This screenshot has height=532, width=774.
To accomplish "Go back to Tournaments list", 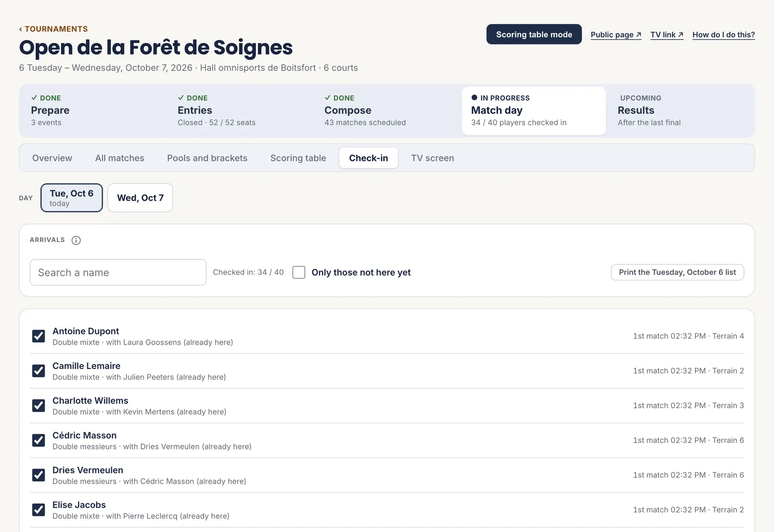I will click(53, 29).
